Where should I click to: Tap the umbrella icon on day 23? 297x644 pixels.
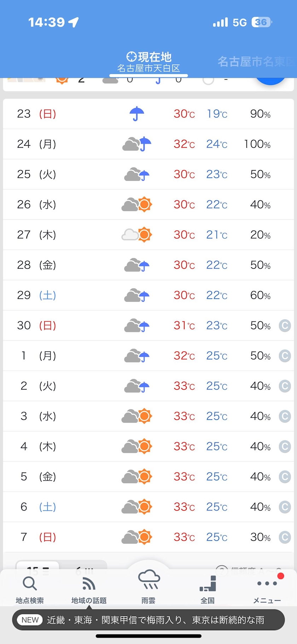(x=136, y=114)
